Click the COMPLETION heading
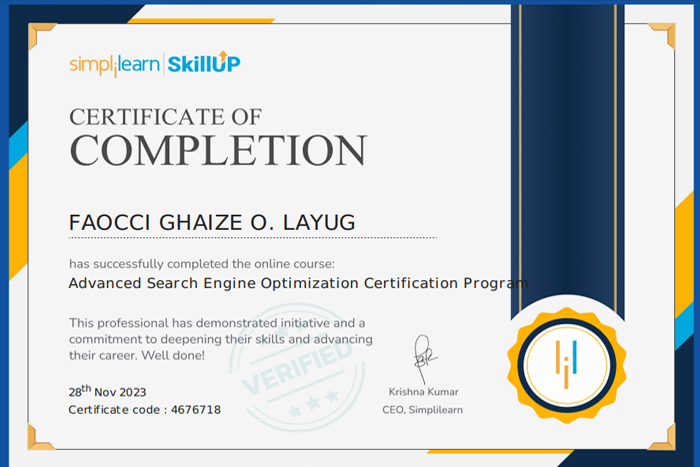This screenshot has width=700, height=467. tap(218, 150)
